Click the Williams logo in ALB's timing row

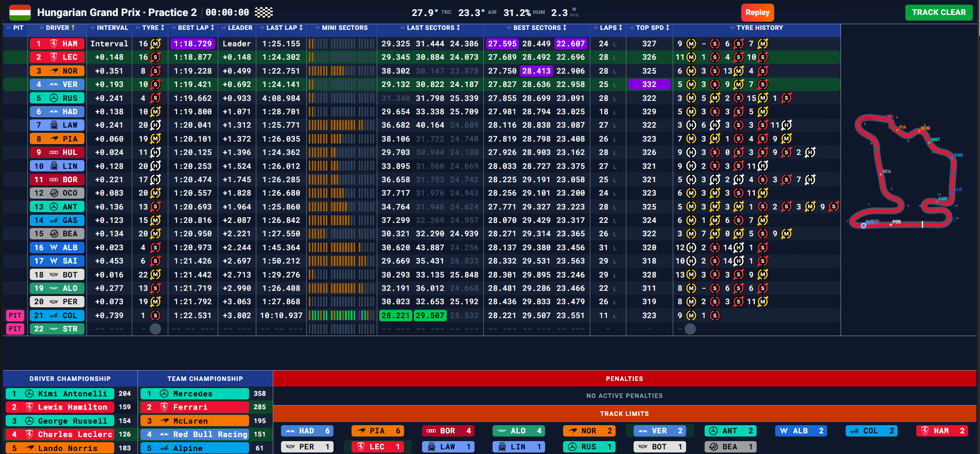[x=54, y=248]
